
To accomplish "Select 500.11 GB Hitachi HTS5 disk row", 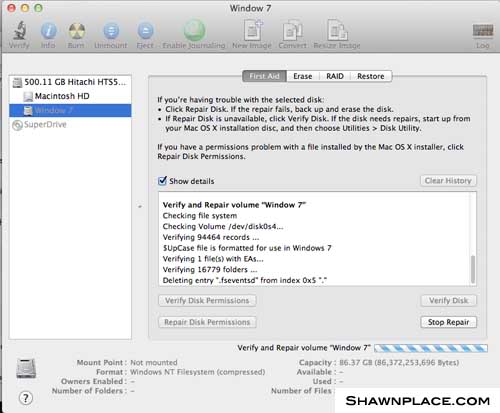I will (x=70, y=82).
